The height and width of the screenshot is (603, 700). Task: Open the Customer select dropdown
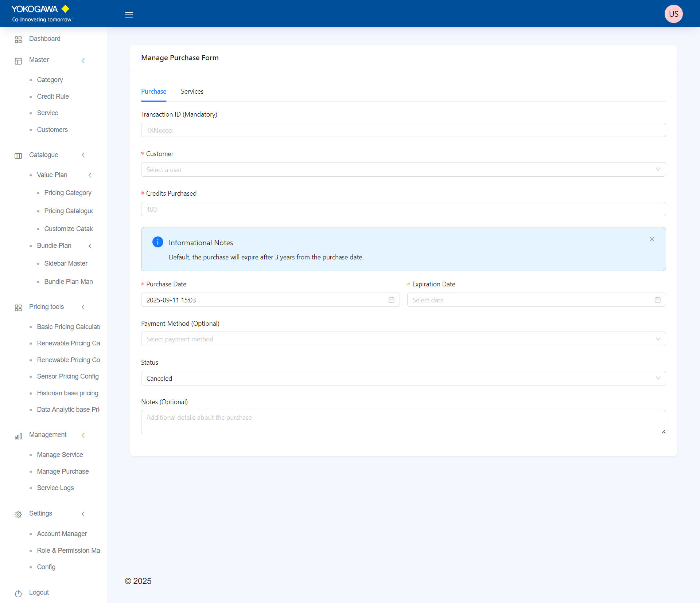(403, 169)
